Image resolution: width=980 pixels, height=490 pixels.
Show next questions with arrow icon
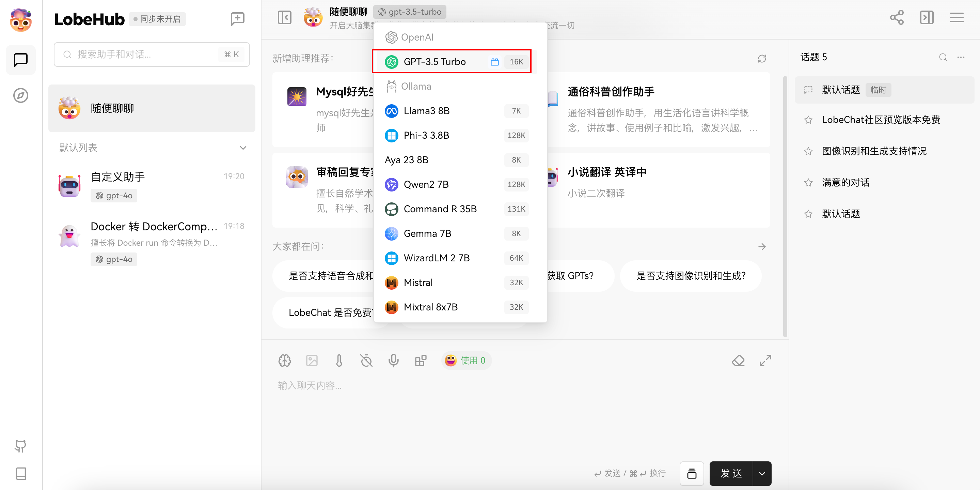tap(762, 247)
